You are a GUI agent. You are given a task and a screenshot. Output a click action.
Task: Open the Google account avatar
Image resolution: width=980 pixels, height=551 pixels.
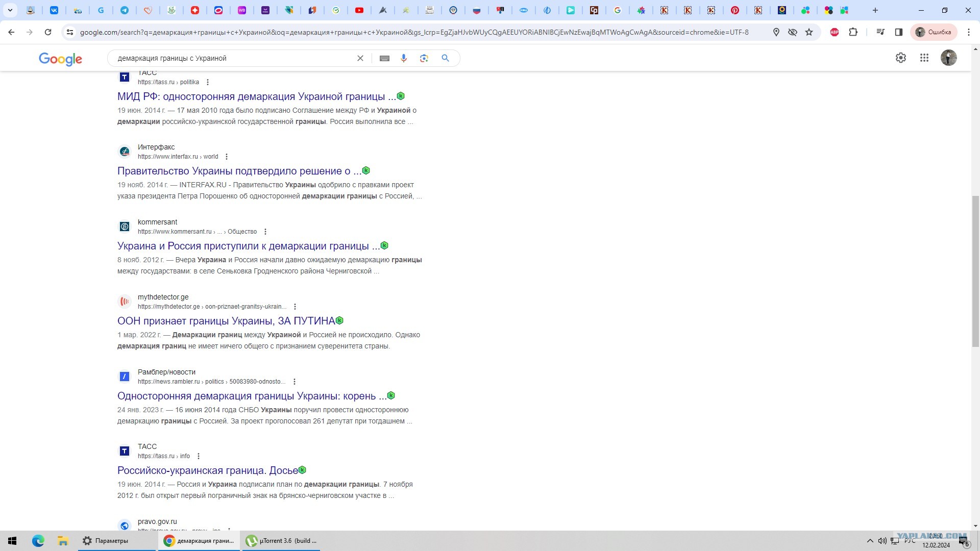coord(949,58)
